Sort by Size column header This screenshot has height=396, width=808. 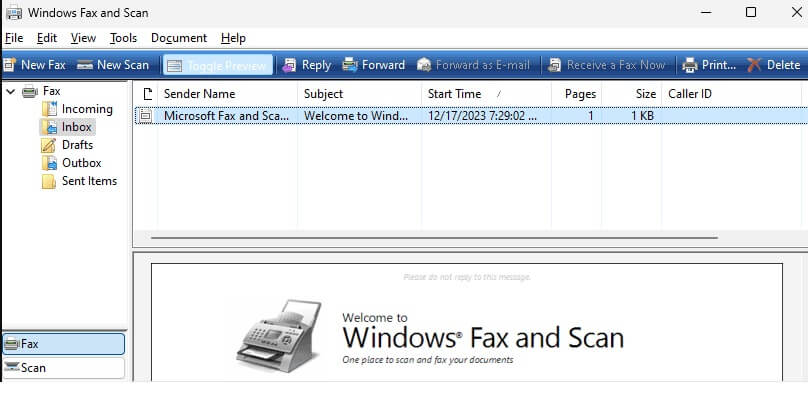coord(631,94)
